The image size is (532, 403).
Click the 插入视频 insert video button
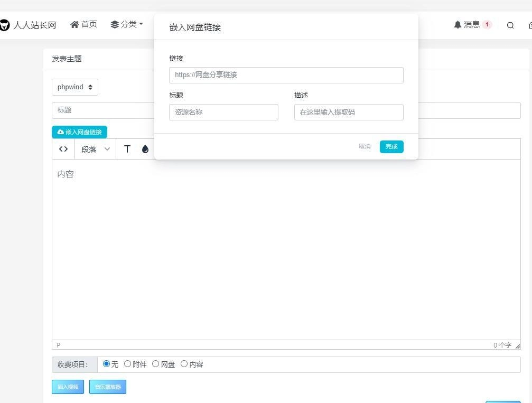click(68, 387)
